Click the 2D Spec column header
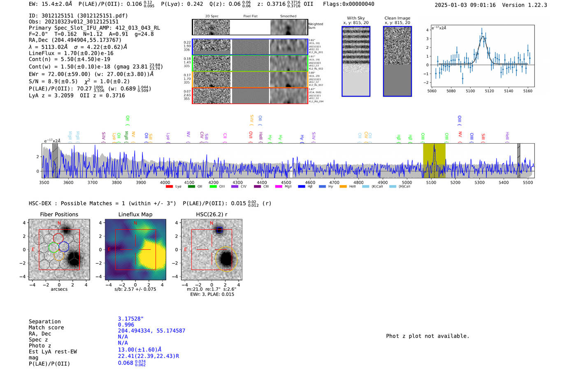This screenshot has width=576, height=392. click(x=212, y=16)
